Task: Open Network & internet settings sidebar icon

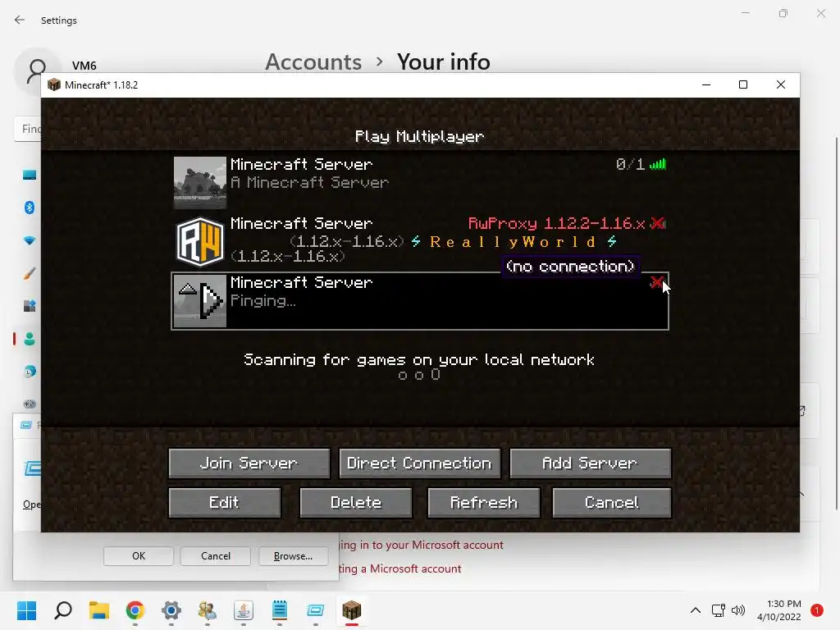Action: tap(30, 240)
